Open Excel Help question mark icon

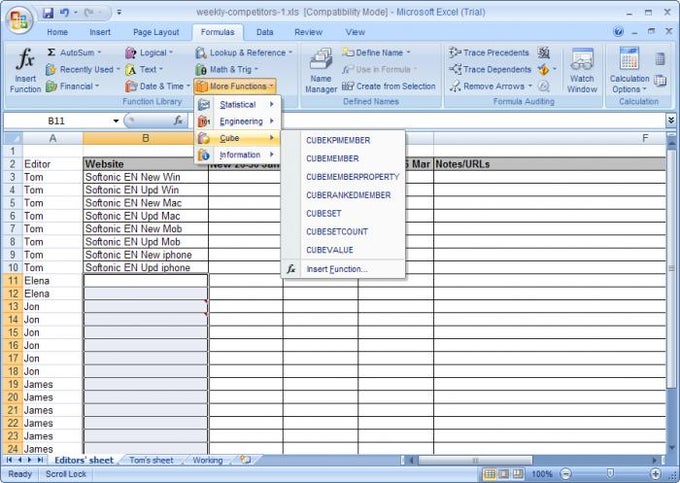618,32
